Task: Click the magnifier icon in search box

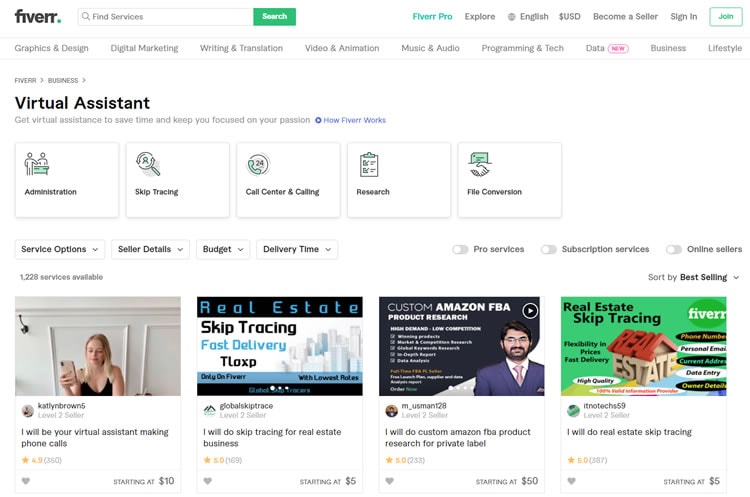Action: coord(86,16)
